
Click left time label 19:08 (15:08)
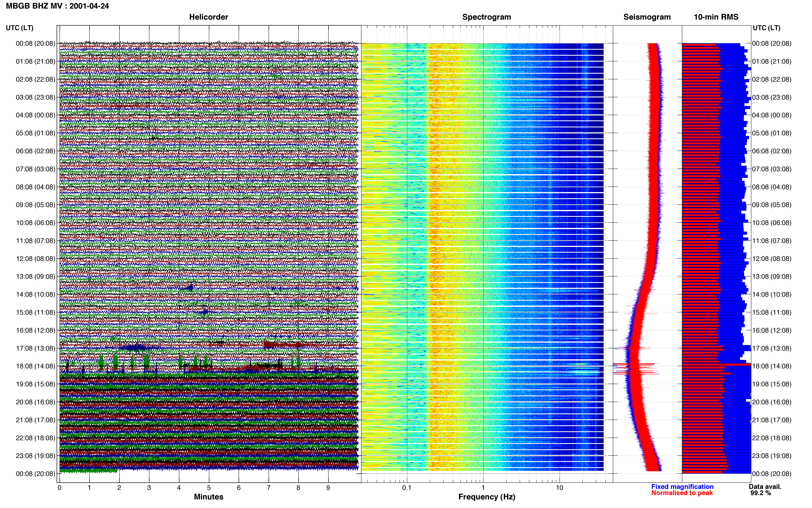click(35, 384)
